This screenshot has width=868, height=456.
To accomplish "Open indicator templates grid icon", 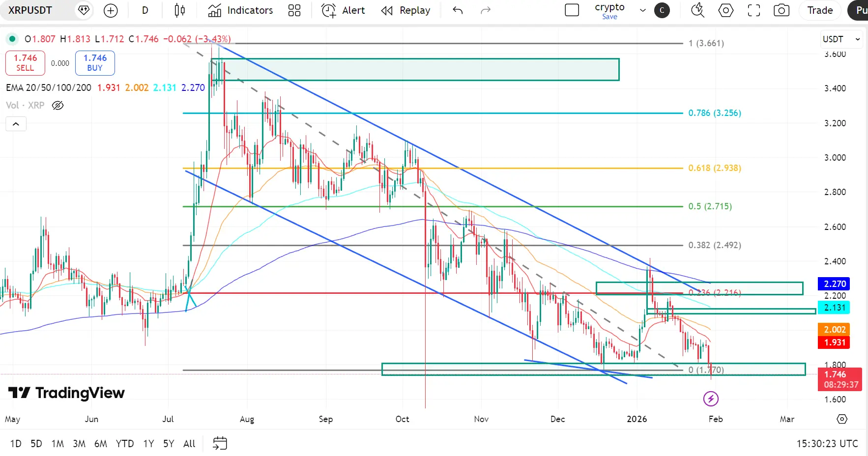I will coord(294,10).
